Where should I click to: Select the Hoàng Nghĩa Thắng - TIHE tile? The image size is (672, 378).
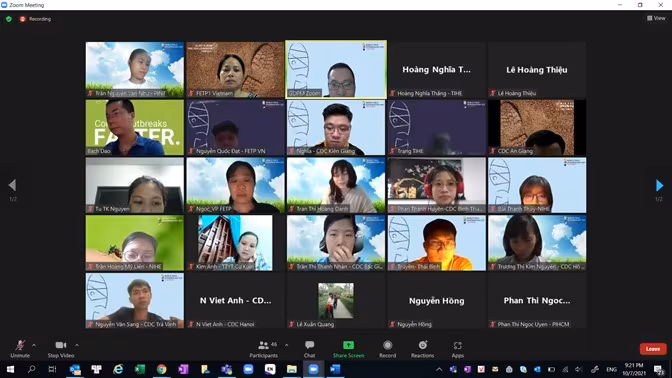(x=436, y=69)
